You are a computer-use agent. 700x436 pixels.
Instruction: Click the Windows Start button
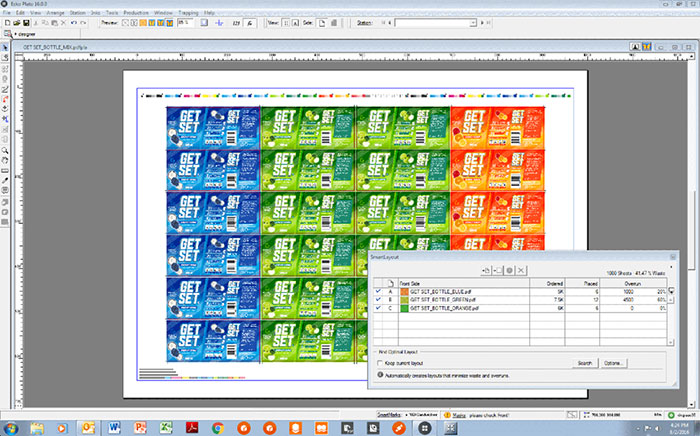pyautogui.click(x=10, y=428)
